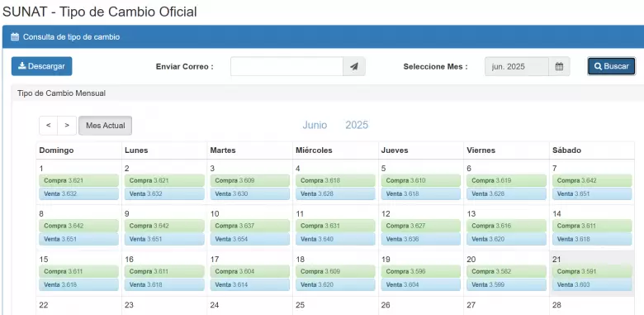Screen dimensions: 644x315
Task: Click the Tipo de Cambio Mensual heading
Action: [61, 93]
